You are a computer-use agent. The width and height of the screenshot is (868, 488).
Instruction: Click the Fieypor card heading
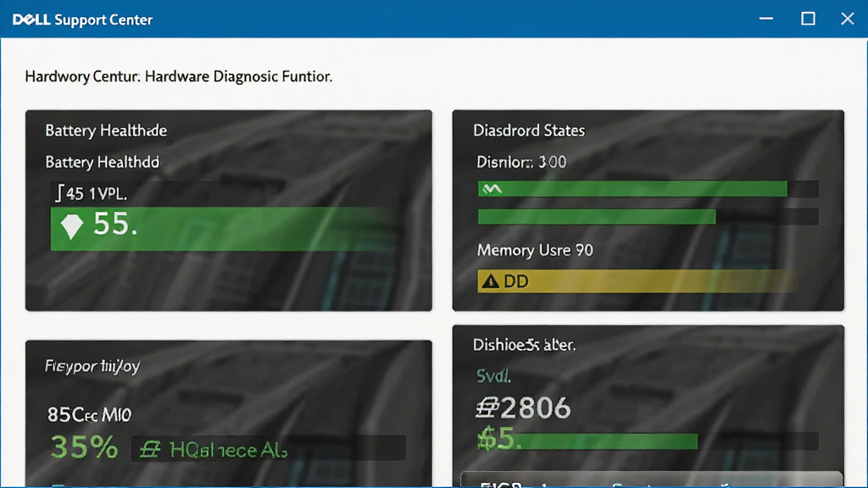pyautogui.click(x=92, y=366)
